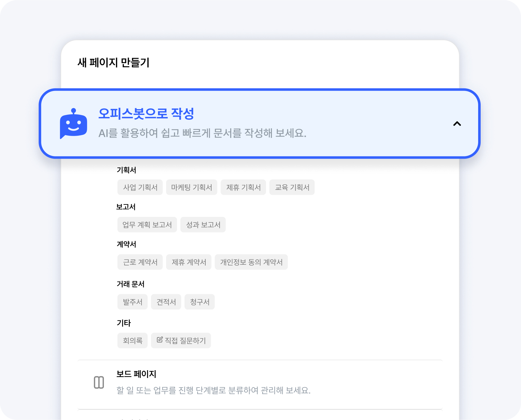Click the board columns icon
The image size is (521, 420).
click(x=99, y=383)
